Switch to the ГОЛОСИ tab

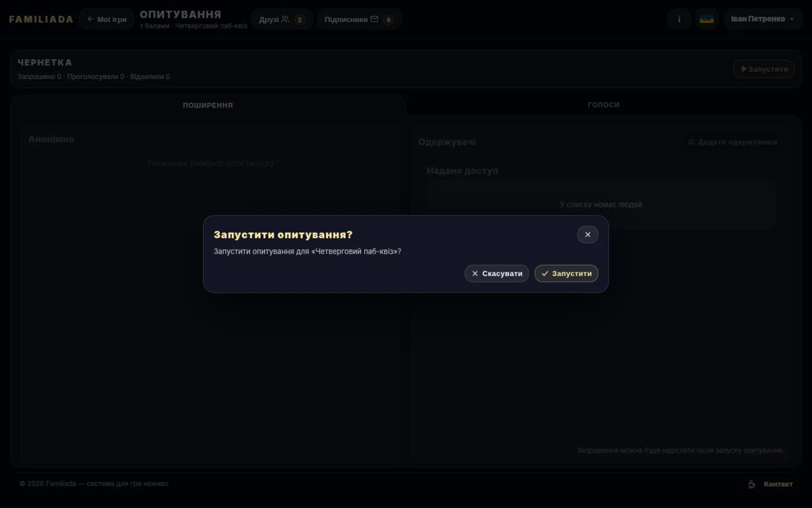[x=603, y=105]
